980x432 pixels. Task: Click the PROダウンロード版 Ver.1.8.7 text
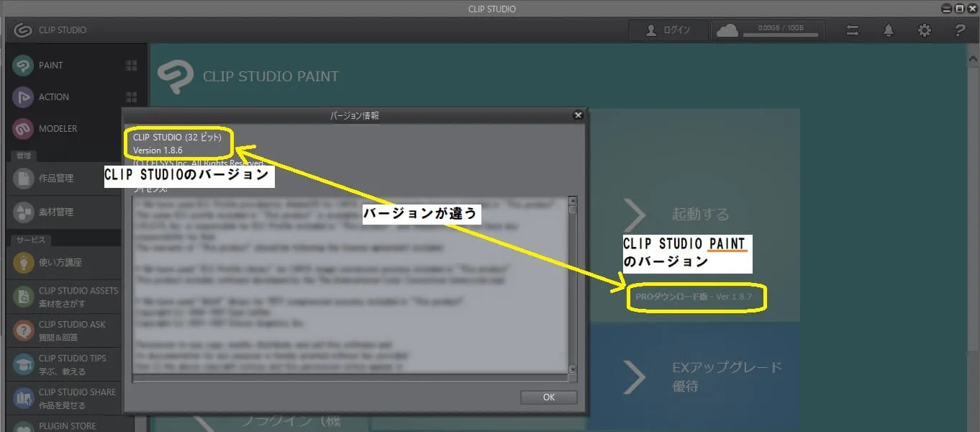coord(694,297)
